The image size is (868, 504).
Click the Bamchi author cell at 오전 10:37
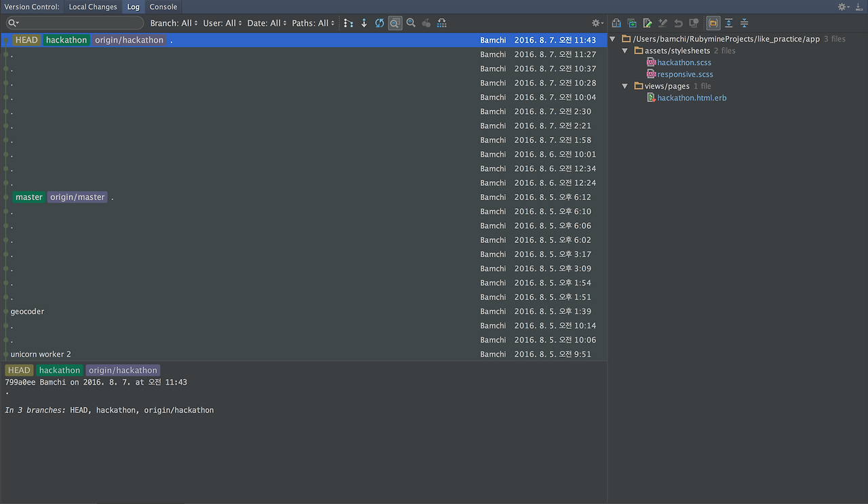click(x=493, y=69)
